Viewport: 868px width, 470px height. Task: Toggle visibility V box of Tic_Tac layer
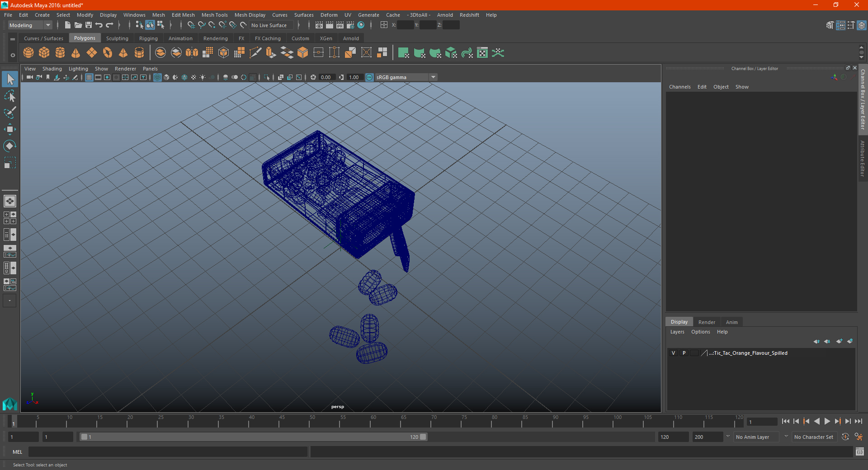point(673,353)
